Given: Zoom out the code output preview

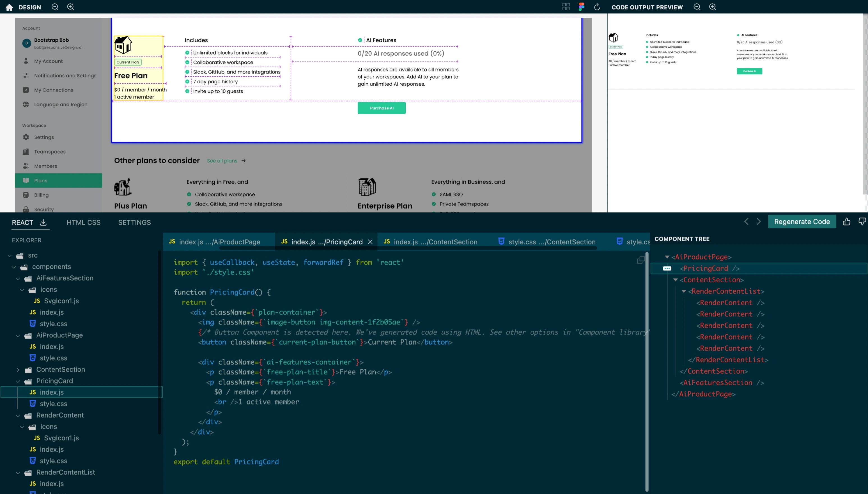Looking at the screenshot, I should 697,7.
